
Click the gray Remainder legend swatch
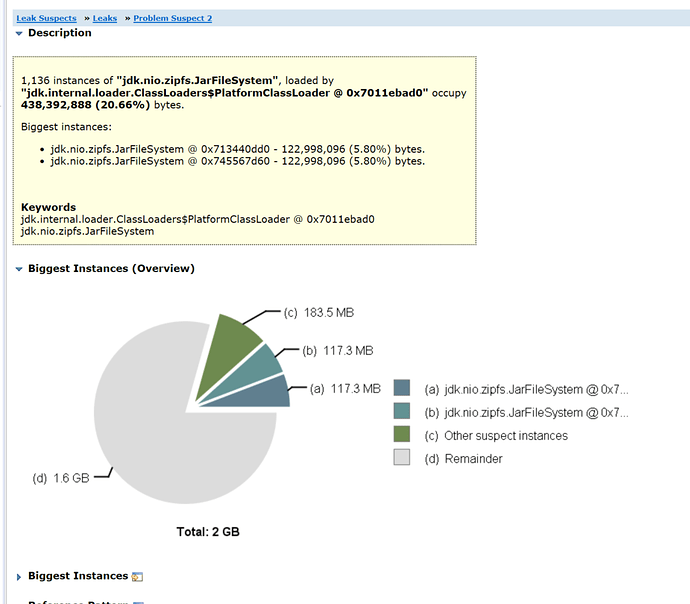402,458
